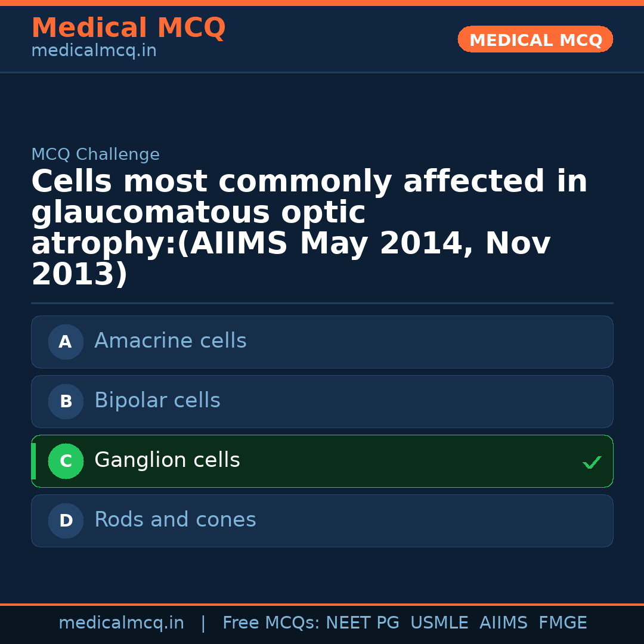The image size is (644, 644).
Task: Click the orange MEDICAL MCQ badge
Action: click(535, 39)
